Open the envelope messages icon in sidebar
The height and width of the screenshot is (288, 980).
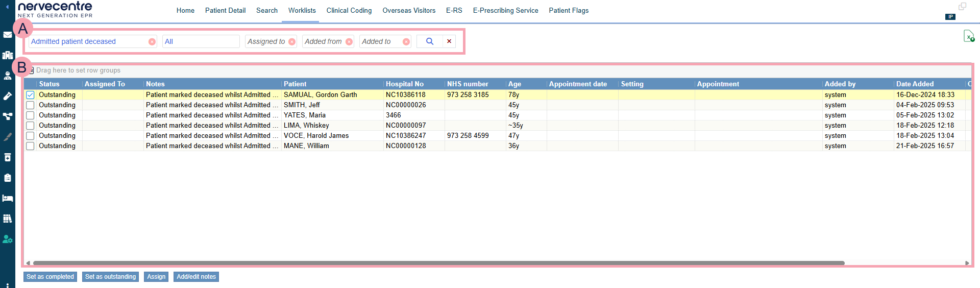(x=8, y=35)
